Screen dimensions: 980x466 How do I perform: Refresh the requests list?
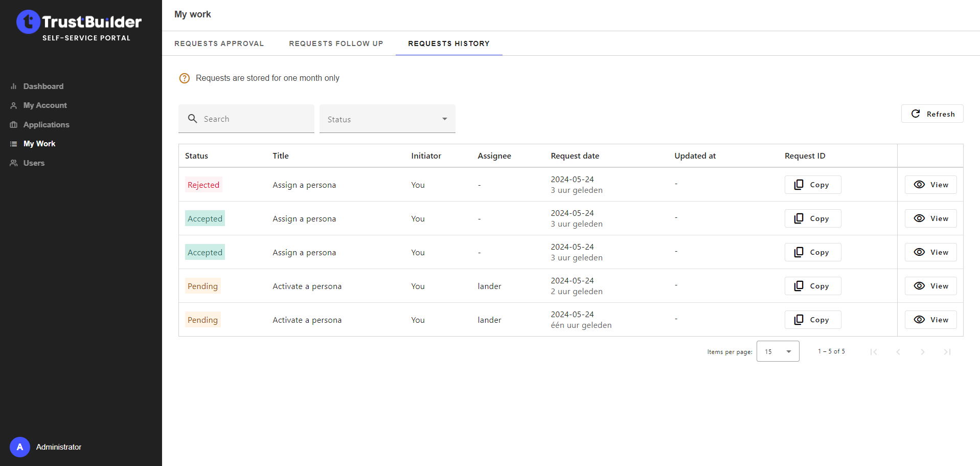[x=932, y=114]
